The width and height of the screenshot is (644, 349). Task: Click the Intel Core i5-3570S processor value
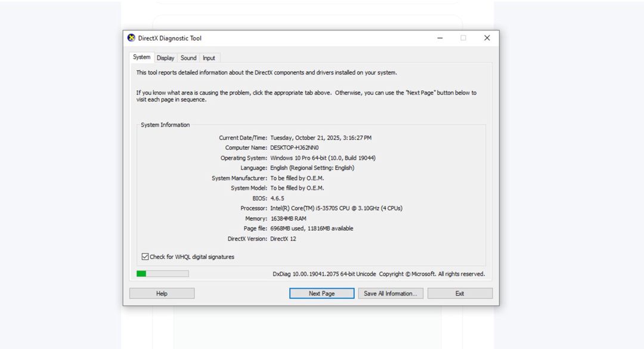point(336,208)
